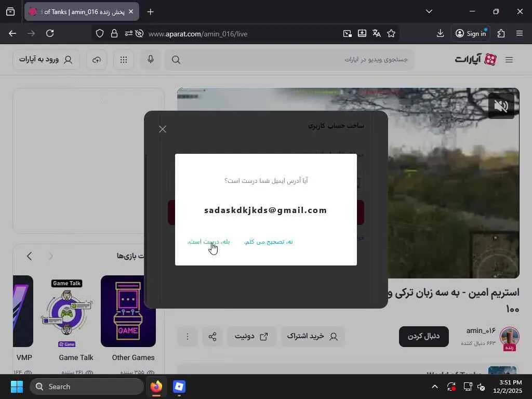532x399 pixels.
Task: Click the "VMP" category label
Action: pyautogui.click(x=24, y=357)
